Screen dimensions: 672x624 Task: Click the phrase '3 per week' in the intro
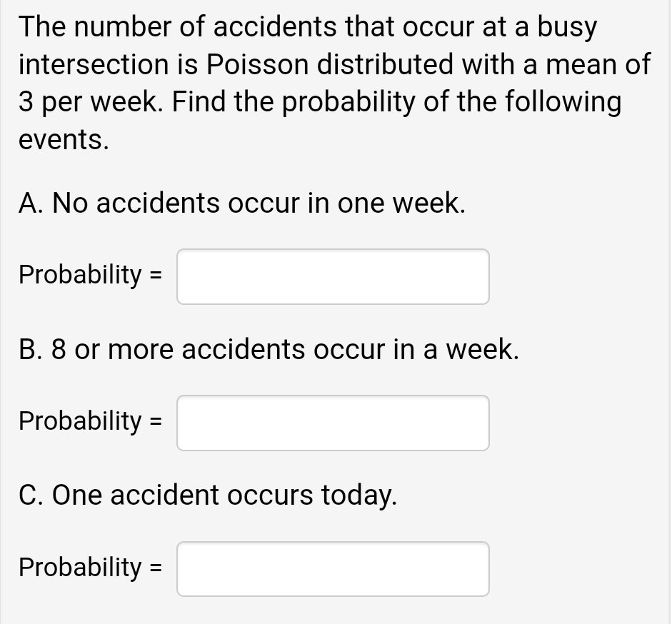[88, 102]
